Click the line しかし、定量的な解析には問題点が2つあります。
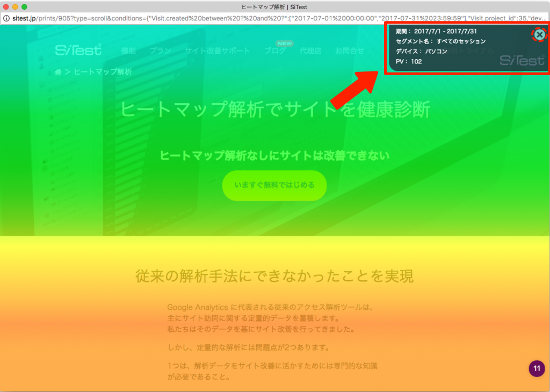The width and height of the screenshot is (550, 392). [x=249, y=347]
